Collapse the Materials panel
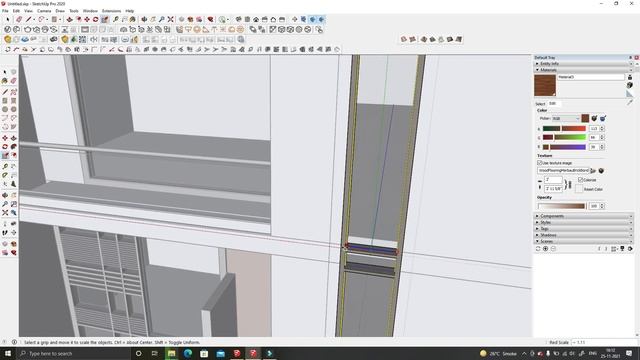Image resolution: width=640 pixels, height=360 pixels. [x=584, y=70]
